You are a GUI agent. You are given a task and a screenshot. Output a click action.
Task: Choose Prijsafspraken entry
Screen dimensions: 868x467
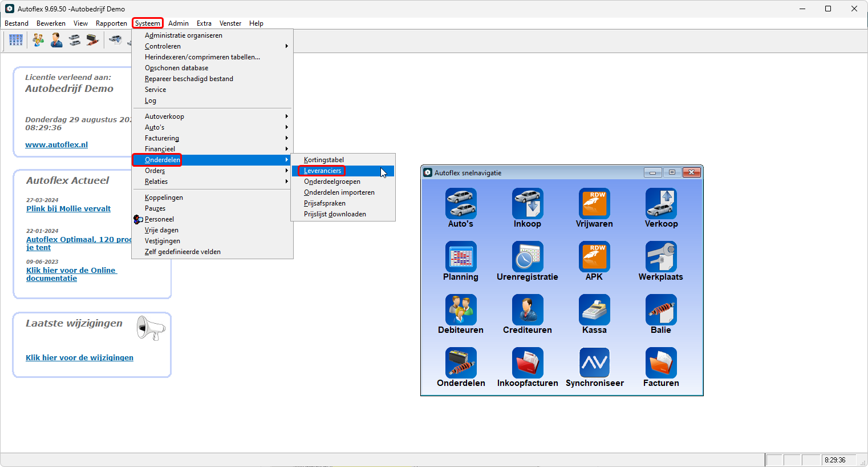point(343,203)
